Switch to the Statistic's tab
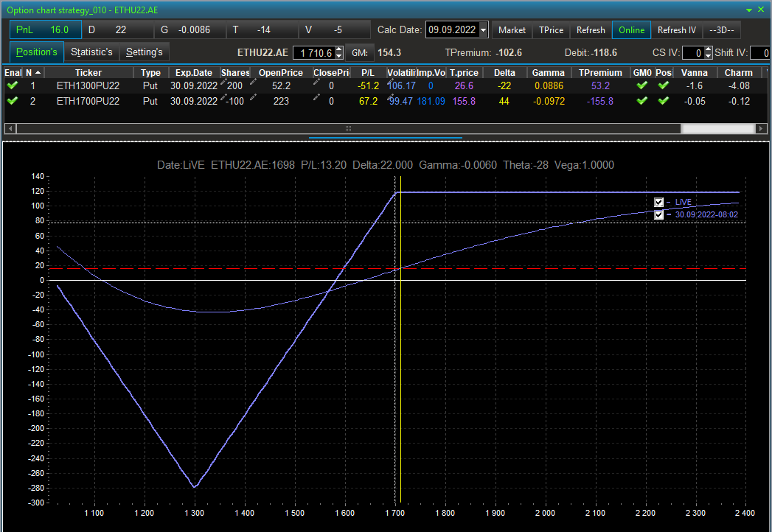Image resolution: width=772 pixels, height=532 pixels. [x=91, y=52]
